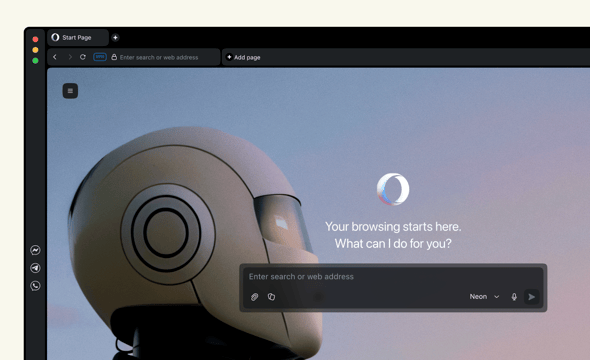This screenshot has height=360, width=590.
Task: Click the lock icon in address bar
Action: pos(114,57)
